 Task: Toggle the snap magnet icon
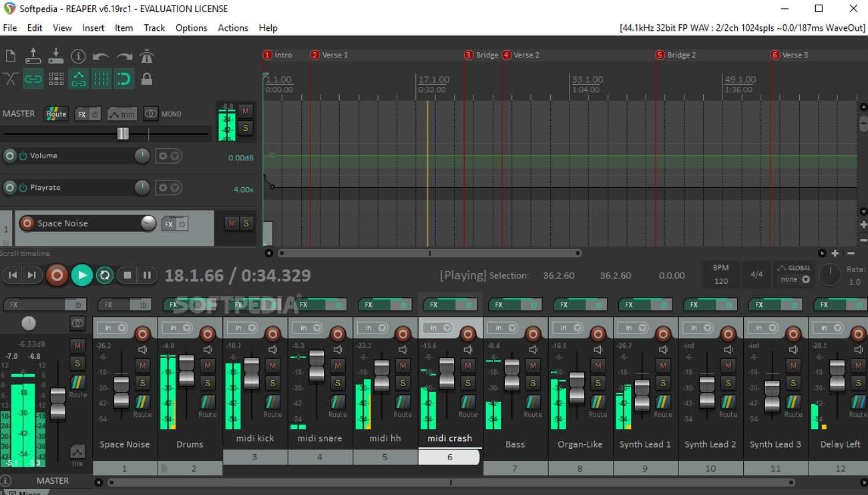pos(124,79)
